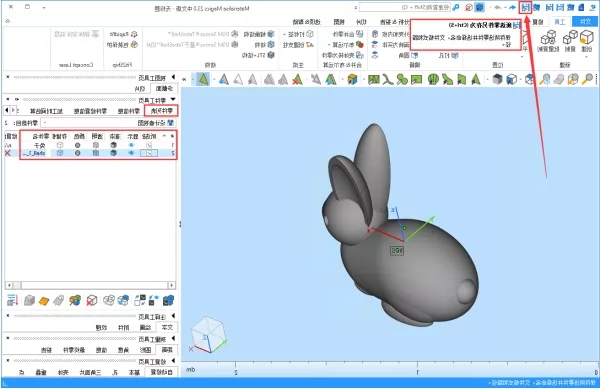Click the key-shaped search icon beside search box
Image resolution: width=600 pixels, height=389 pixels.
(456, 7)
